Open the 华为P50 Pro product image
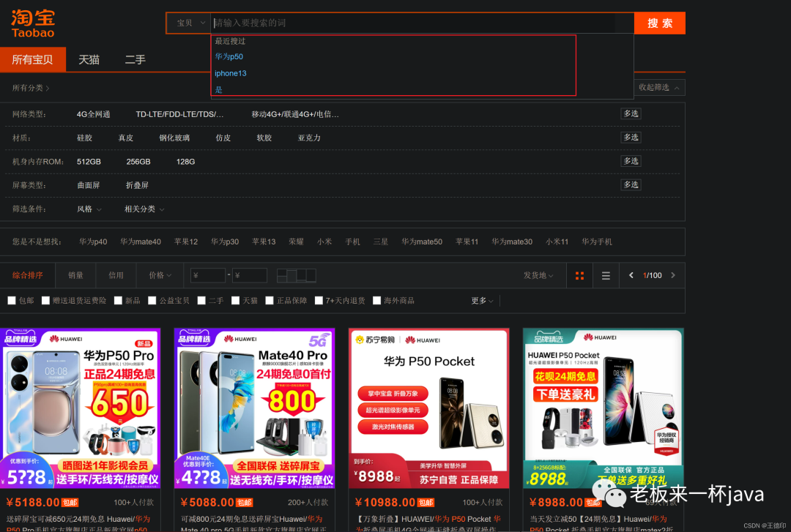This screenshot has height=532, width=791. [x=81, y=408]
